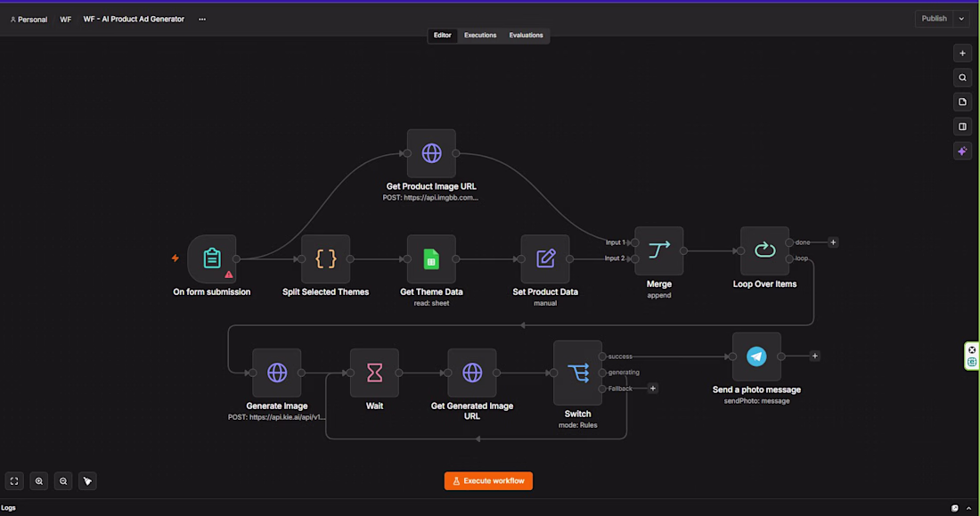This screenshot has height=516, width=980.
Task: Click the Wait hourglass node
Action: [x=374, y=373]
